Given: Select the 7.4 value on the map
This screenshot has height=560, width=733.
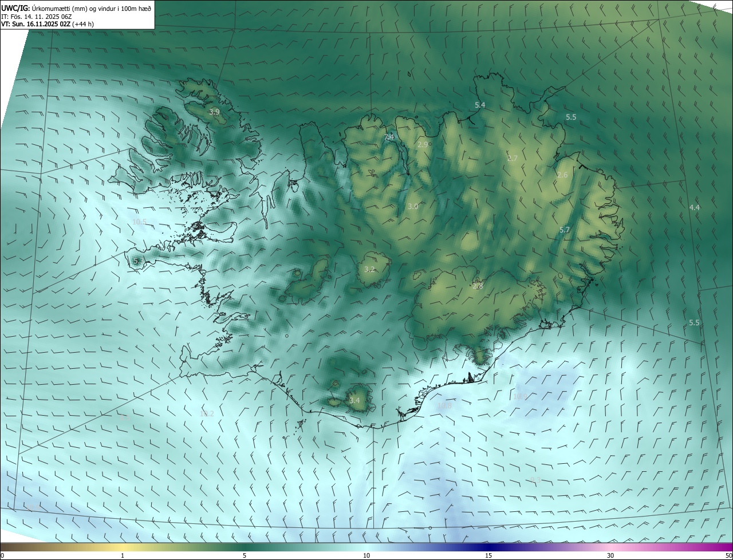Looking at the screenshot, I should [389, 137].
